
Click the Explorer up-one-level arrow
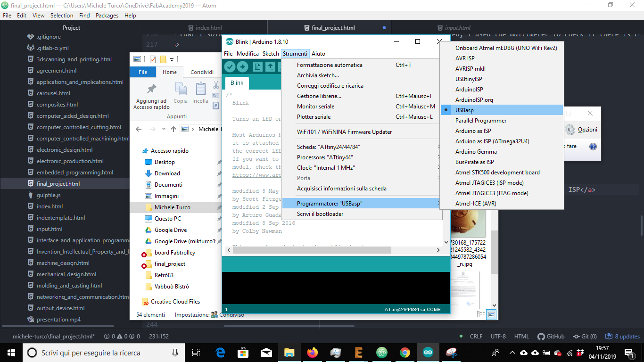pyautogui.click(x=173, y=129)
